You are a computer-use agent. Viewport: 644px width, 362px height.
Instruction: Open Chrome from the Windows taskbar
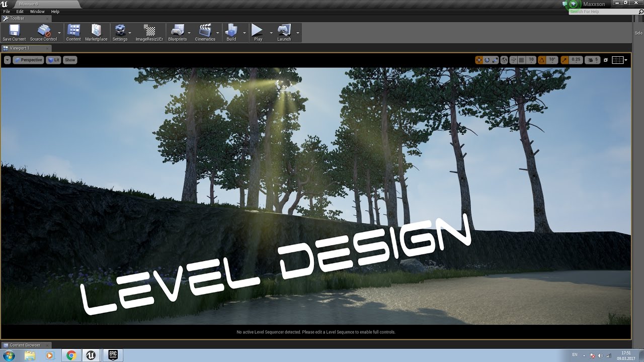71,355
